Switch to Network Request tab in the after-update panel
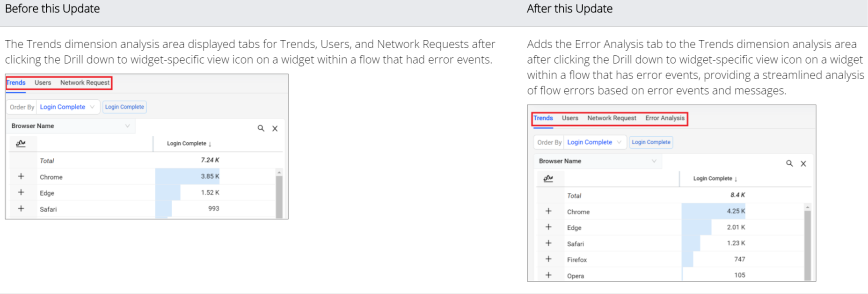The height and width of the screenshot is (294, 868). (612, 118)
